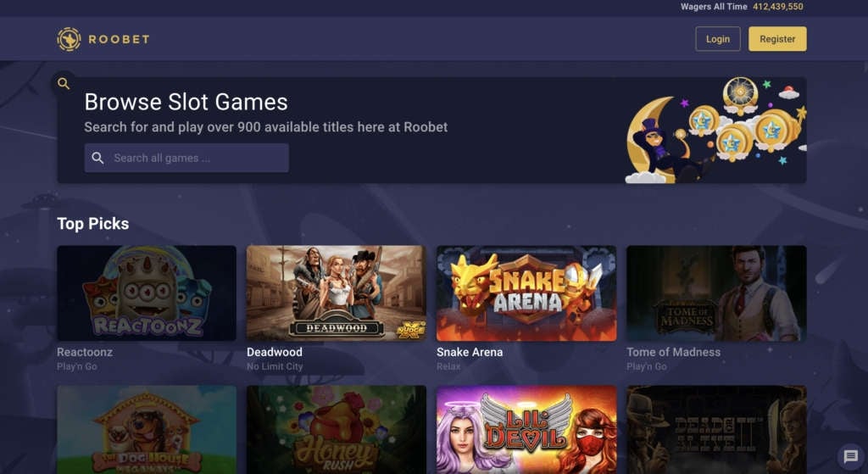Open the live chat bubble icon

[850, 456]
